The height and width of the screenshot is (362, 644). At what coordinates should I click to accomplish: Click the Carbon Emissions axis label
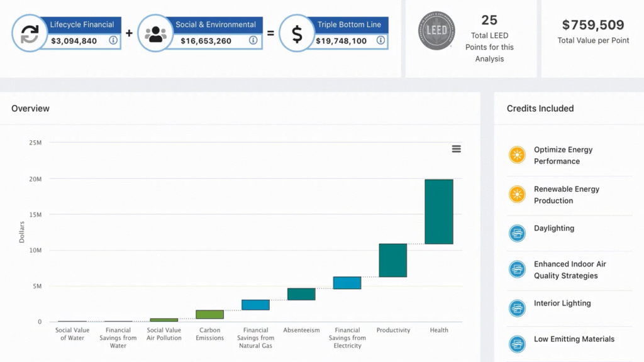tap(209, 334)
